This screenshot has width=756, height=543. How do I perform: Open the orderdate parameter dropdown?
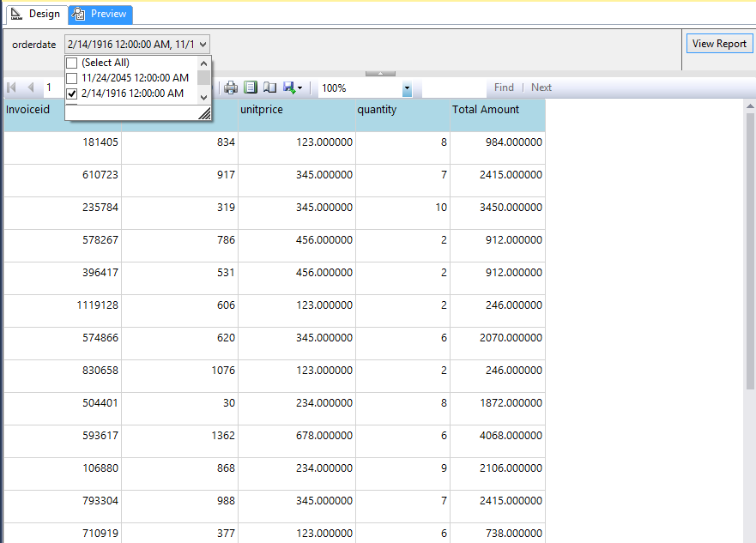coord(204,44)
